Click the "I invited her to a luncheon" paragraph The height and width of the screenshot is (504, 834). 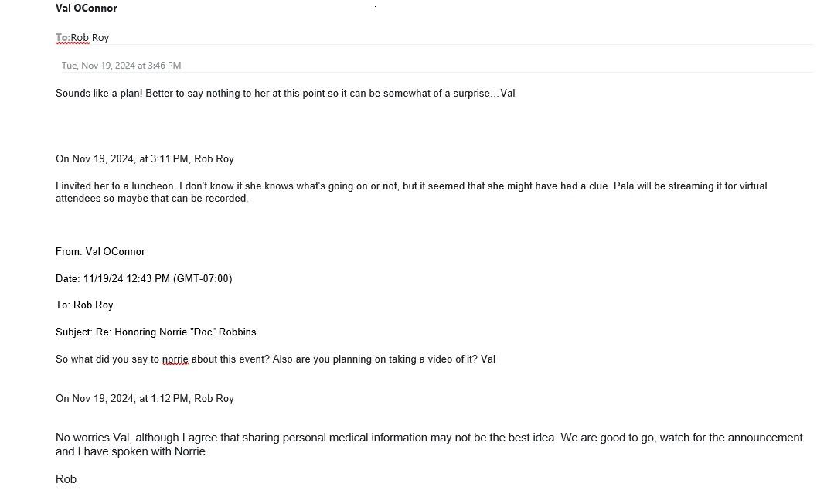tap(411, 192)
